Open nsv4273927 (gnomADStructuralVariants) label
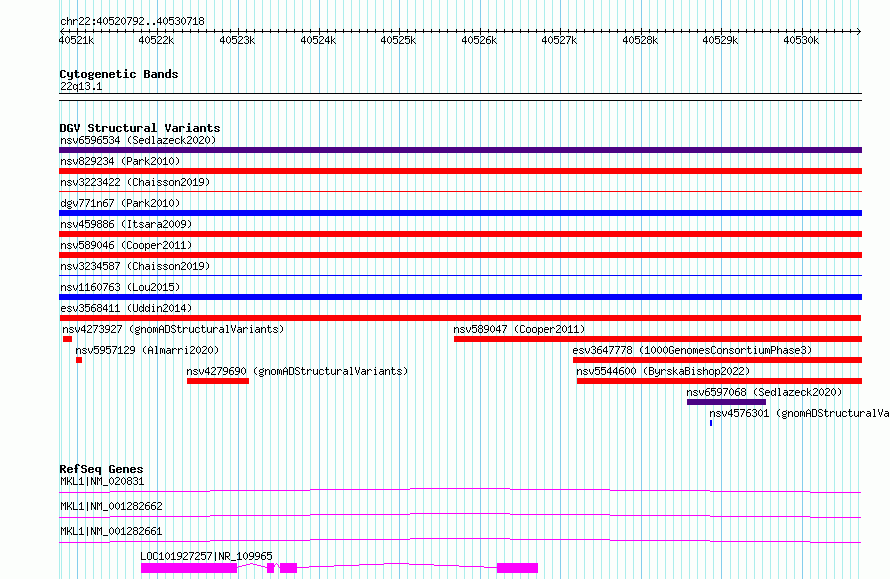This screenshot has height=579, width=890. [173, 329]
